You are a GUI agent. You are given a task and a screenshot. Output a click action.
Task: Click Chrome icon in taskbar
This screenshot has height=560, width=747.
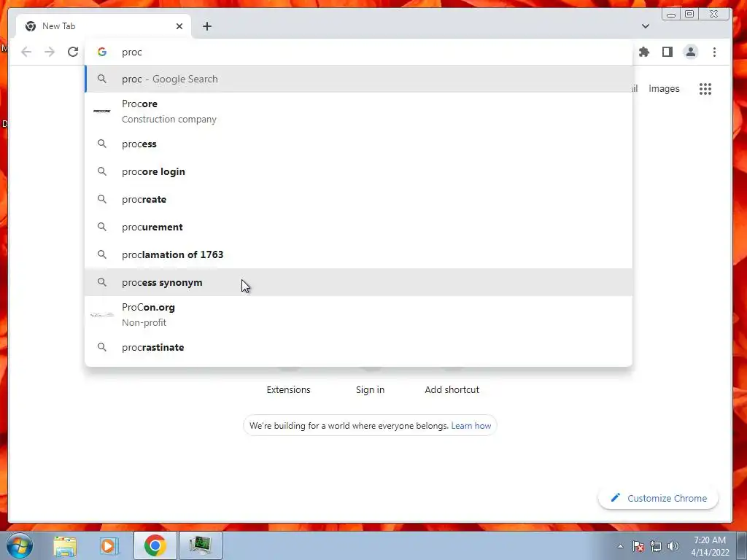[x=155, y=545]
